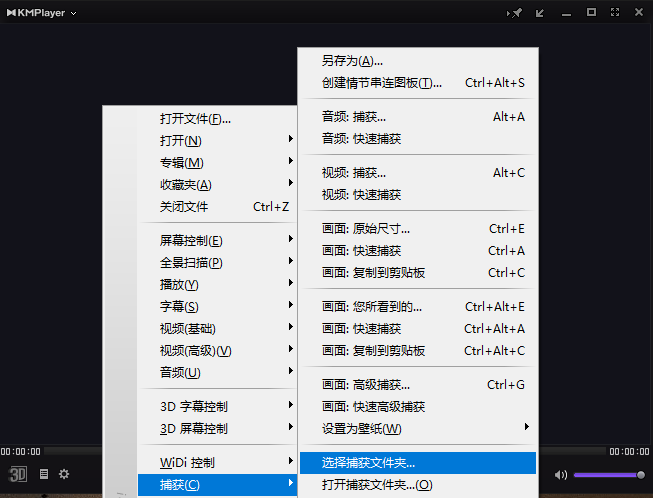Toggle the fullscreen icon in title bar
The width and height of the screenshot is (653, 498).
click(x=615, y=12)
